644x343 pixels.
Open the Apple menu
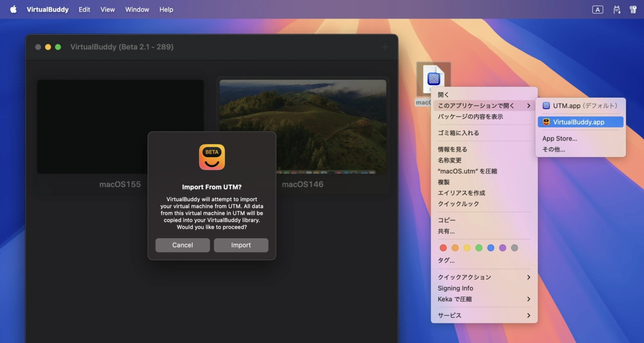pyautogui.click(x=13, y=10)
